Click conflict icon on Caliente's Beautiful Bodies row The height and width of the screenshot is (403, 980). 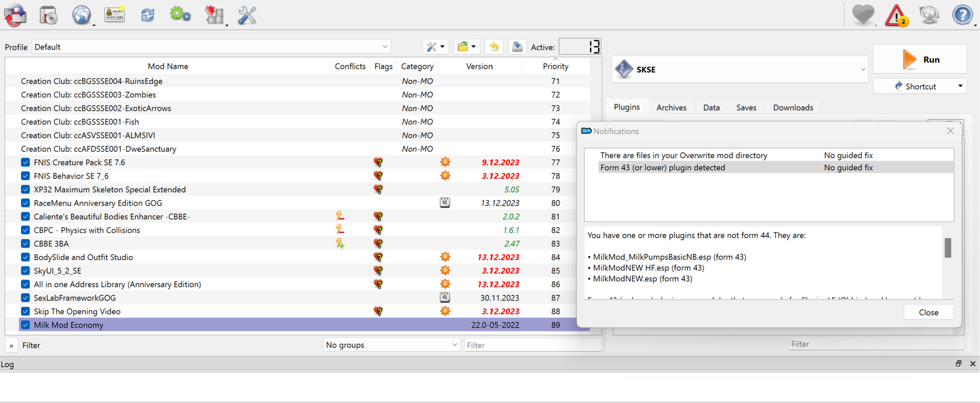[339, 216]
